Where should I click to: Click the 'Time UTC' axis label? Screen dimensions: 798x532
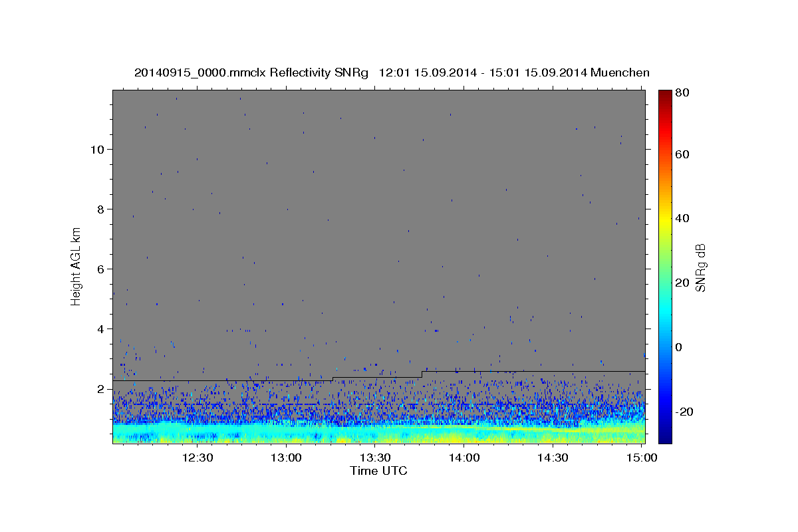[x=378, y=471]
